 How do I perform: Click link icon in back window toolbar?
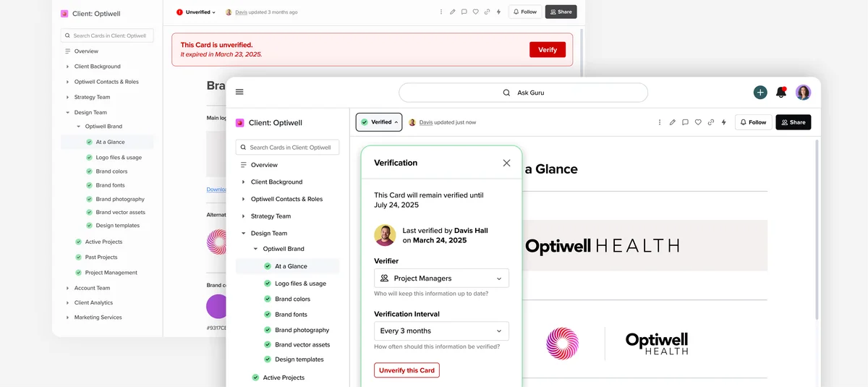(487, 12)
